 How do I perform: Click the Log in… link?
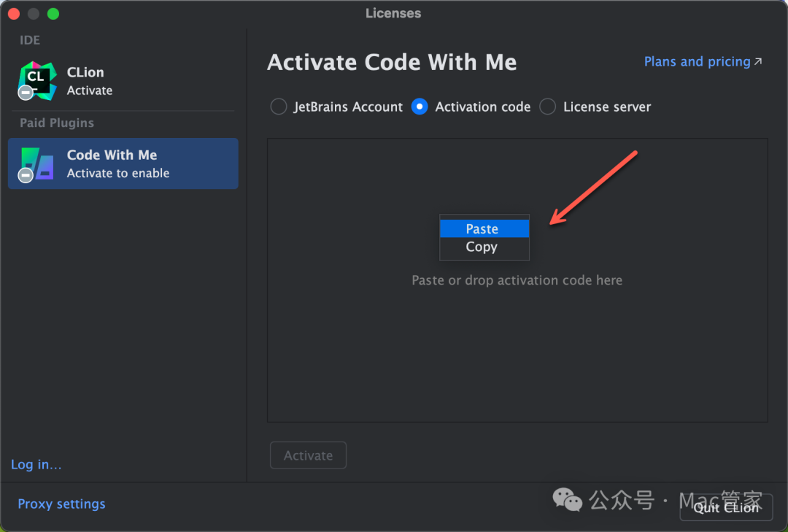tap(36, 464)
